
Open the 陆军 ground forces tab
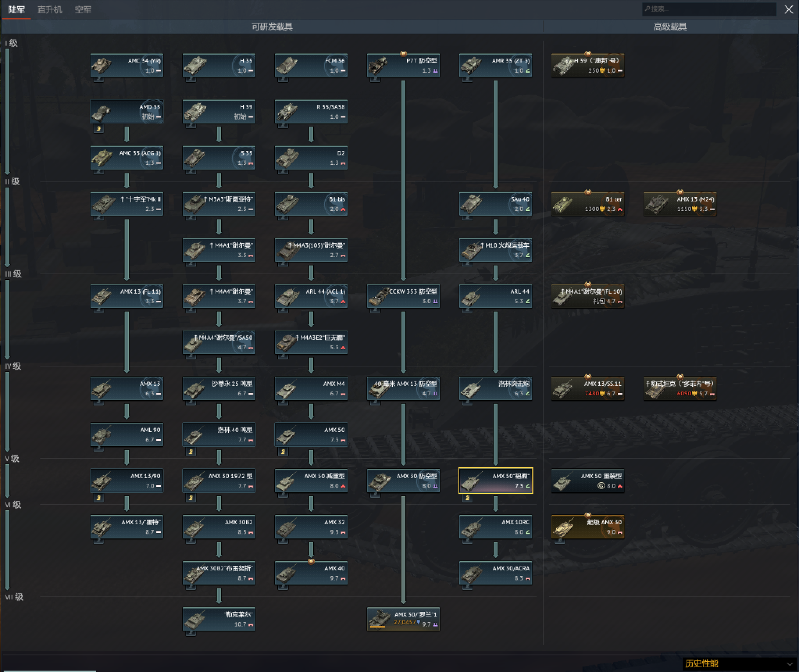tap(16, 10)
